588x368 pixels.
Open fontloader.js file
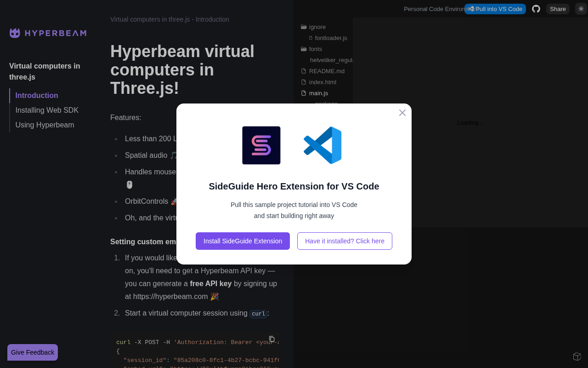coord(328,38)
